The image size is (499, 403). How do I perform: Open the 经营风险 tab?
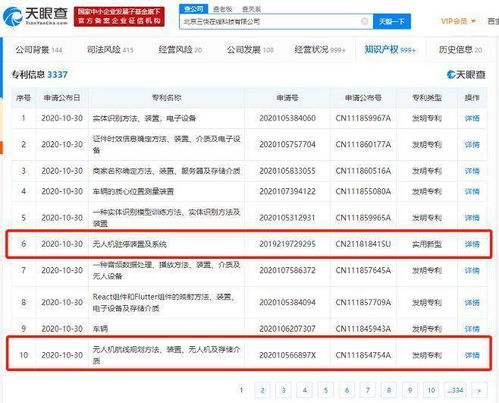(x=180, y=50)
